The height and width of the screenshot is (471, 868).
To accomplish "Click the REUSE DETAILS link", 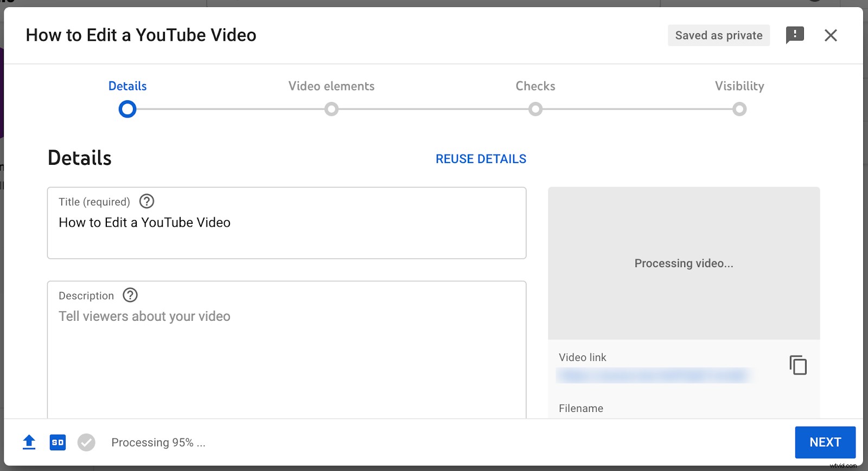I will click(x=481, y=159).
